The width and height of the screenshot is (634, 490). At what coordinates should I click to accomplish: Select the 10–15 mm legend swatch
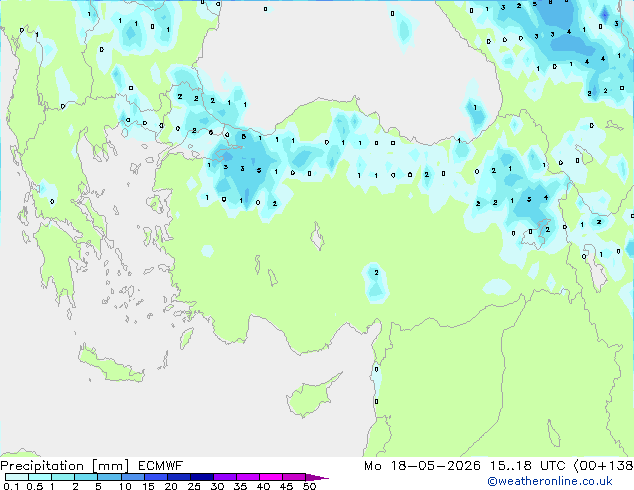(132, 477)
